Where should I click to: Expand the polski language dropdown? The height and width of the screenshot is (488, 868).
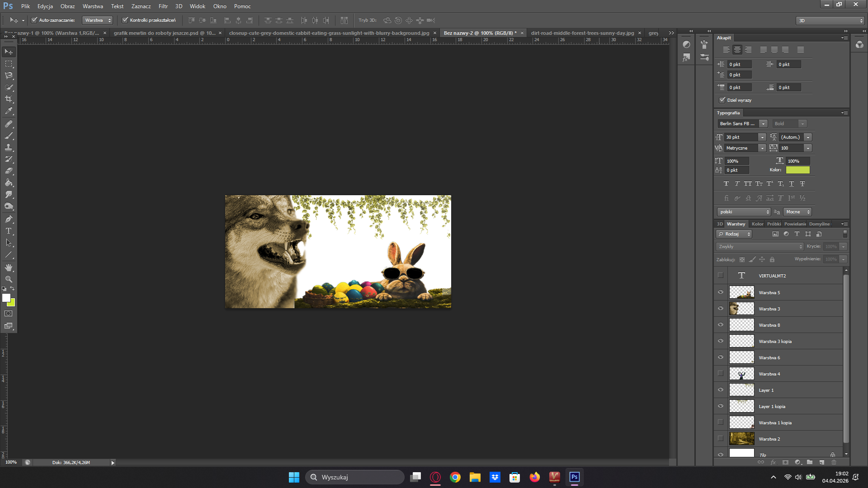[x=744, y=212]
